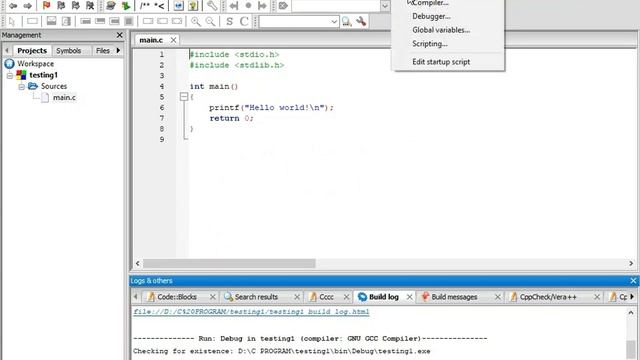Open the Cccc log tab
Image resolution: width=640 pixels, height=360 pixels.
click(326, 297)
